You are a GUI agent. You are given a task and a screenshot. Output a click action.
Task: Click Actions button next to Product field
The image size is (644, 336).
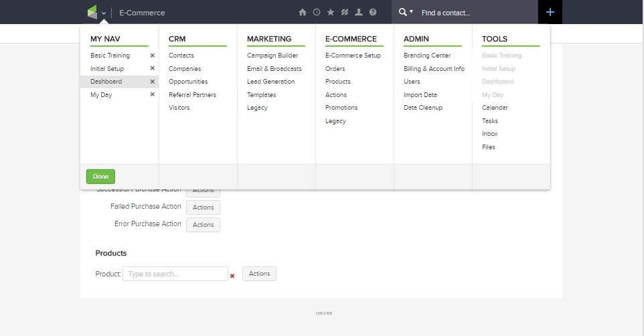[x=259, y=274]
